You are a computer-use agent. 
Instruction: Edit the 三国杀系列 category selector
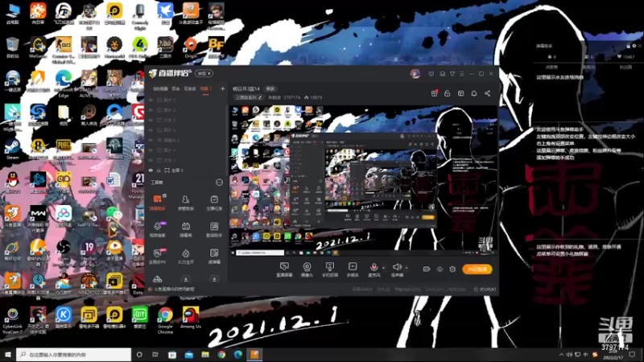249,97
